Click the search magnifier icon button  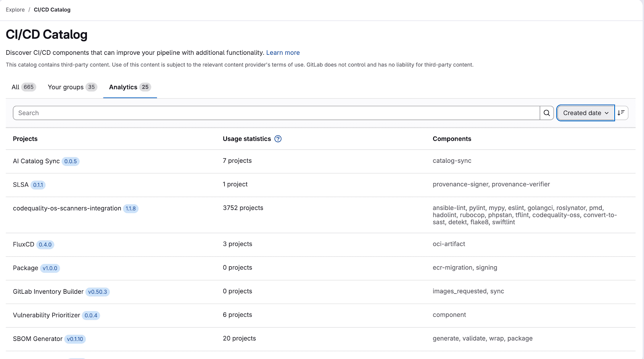pyautogui.click(x=547, y=113)
